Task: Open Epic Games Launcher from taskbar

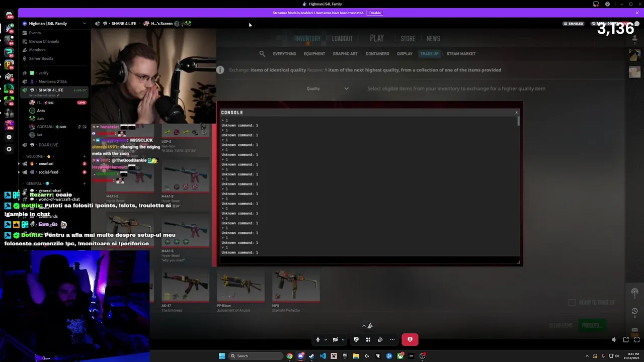Action: 345,356
